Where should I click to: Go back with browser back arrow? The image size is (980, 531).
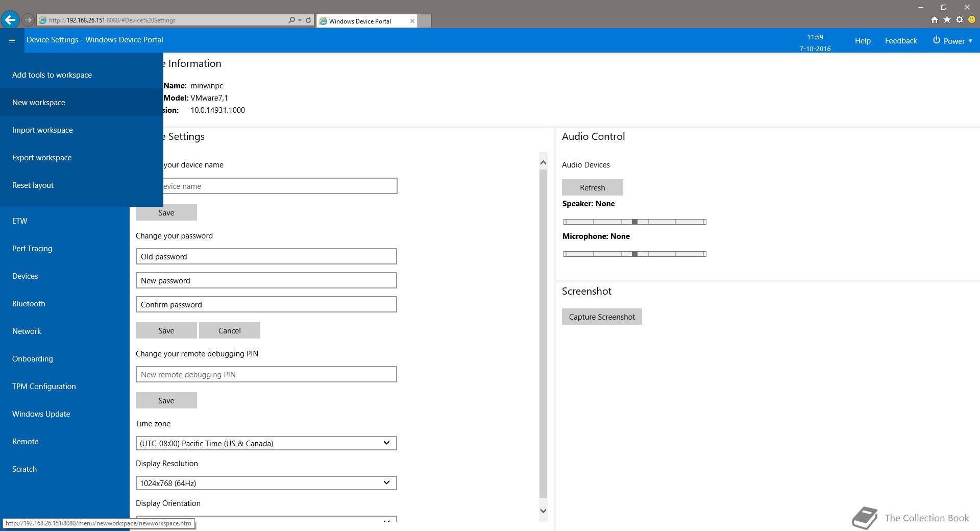10,20
